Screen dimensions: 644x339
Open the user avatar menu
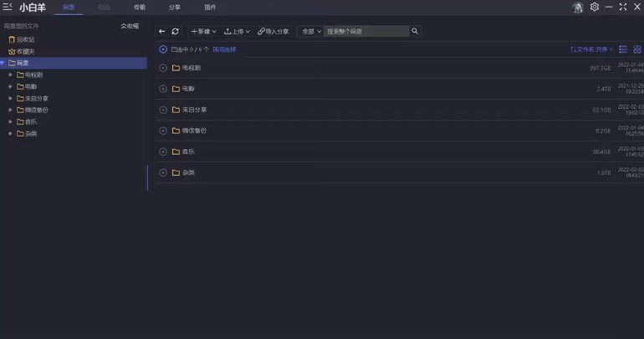[578, 8]
